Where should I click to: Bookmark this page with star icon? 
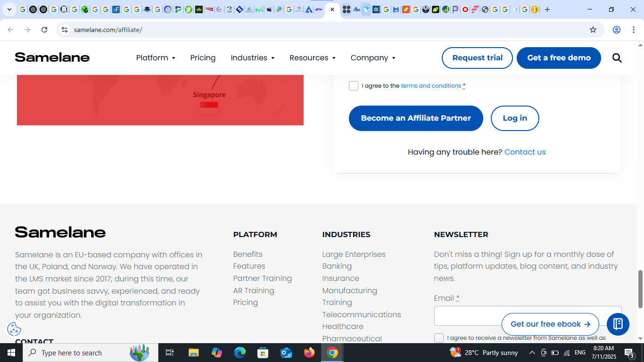pyautogui.click(x=593, y=30)
